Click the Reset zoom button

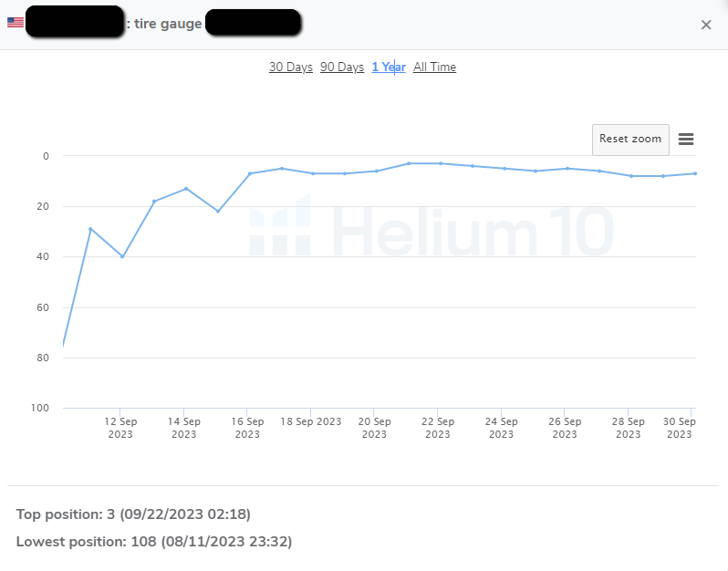[630, 140]
